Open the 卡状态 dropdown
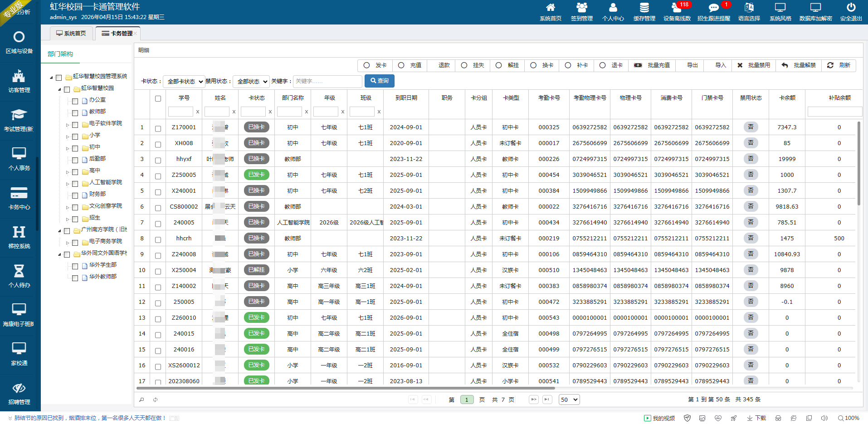 [184, 82]
